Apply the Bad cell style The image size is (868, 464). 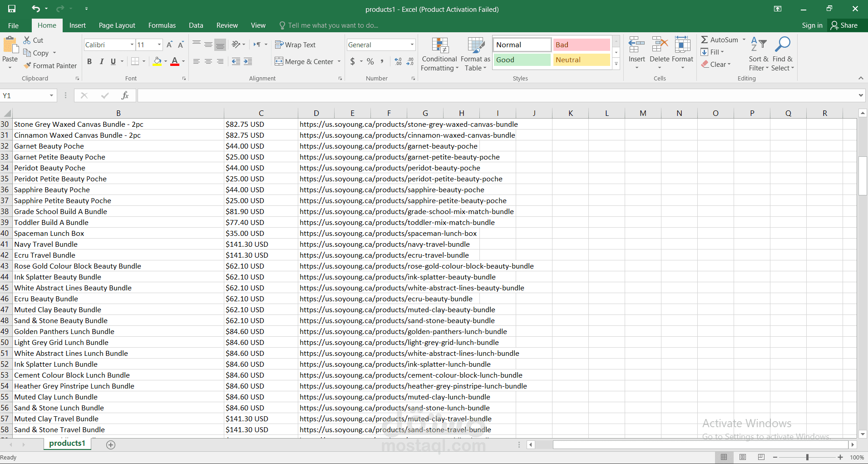581,45
